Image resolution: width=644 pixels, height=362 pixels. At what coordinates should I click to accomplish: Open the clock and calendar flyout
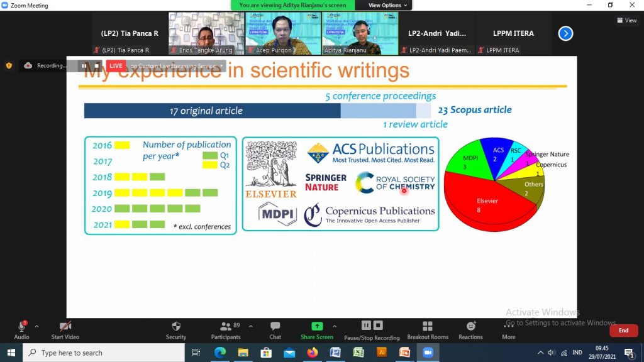coord(602,353)
